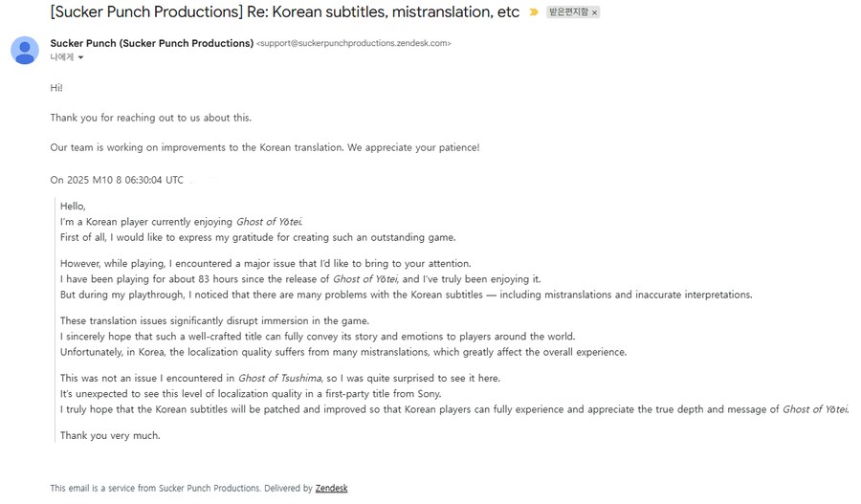This screenshot has width=861, height=504.
Task: Click the support@suckerpunchproductions.zendesk.com address
Action: [354, 44]
